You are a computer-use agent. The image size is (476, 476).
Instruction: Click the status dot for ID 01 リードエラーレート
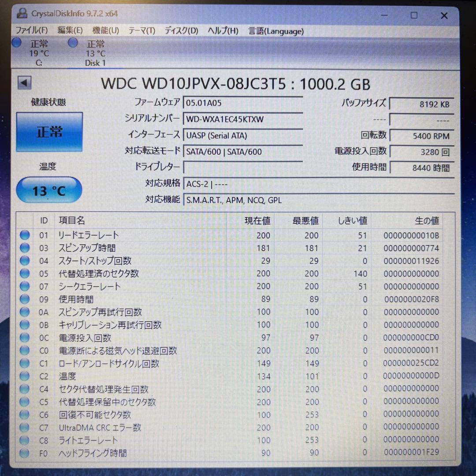coord(25,235)
